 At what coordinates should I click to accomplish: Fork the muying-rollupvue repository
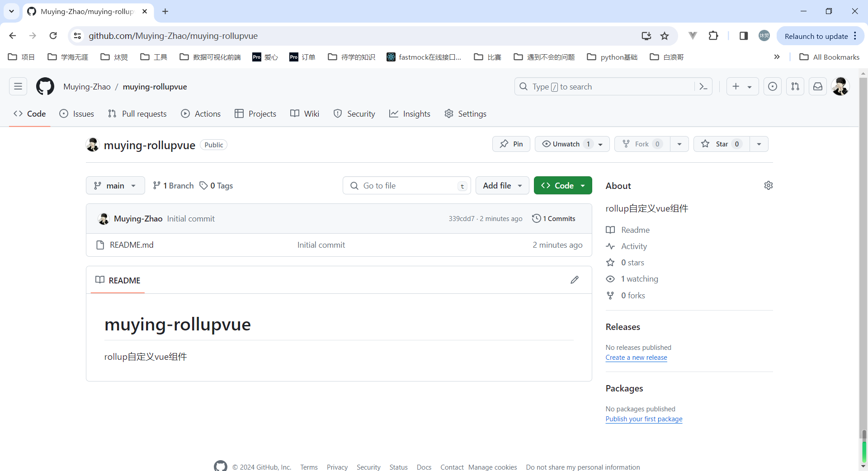point(642,144)
